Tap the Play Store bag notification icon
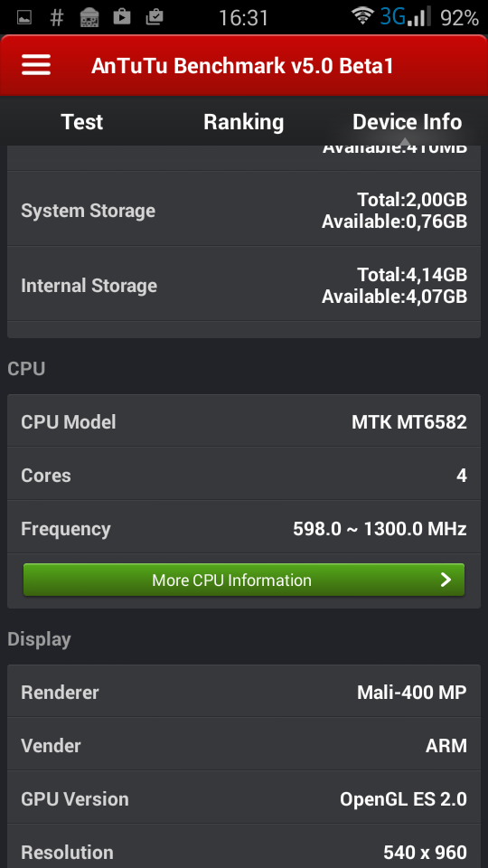 (x=122, y=17)
